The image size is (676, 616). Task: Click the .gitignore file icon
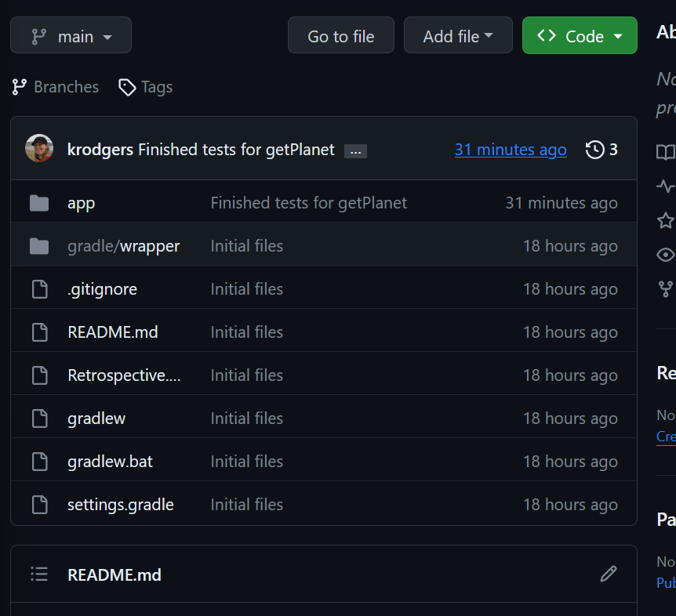[39, 289]
